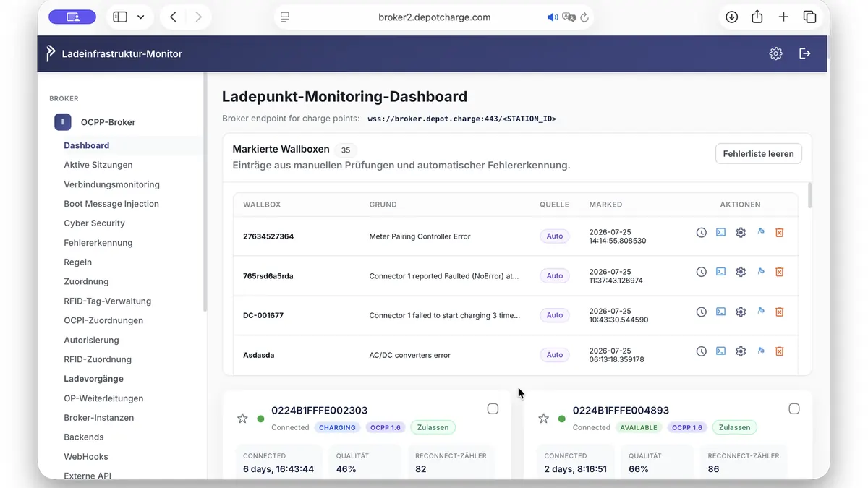The image size is (868, 488).
Task: Open history clock for wallbox DC-001677
Action: (701, 312)
